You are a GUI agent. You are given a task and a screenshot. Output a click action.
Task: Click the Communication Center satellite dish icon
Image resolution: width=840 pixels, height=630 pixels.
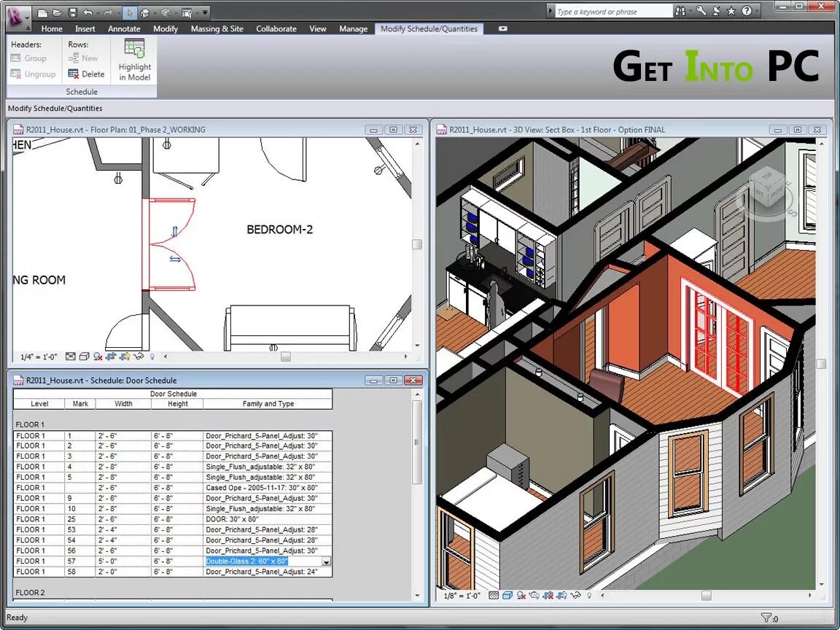717,11
